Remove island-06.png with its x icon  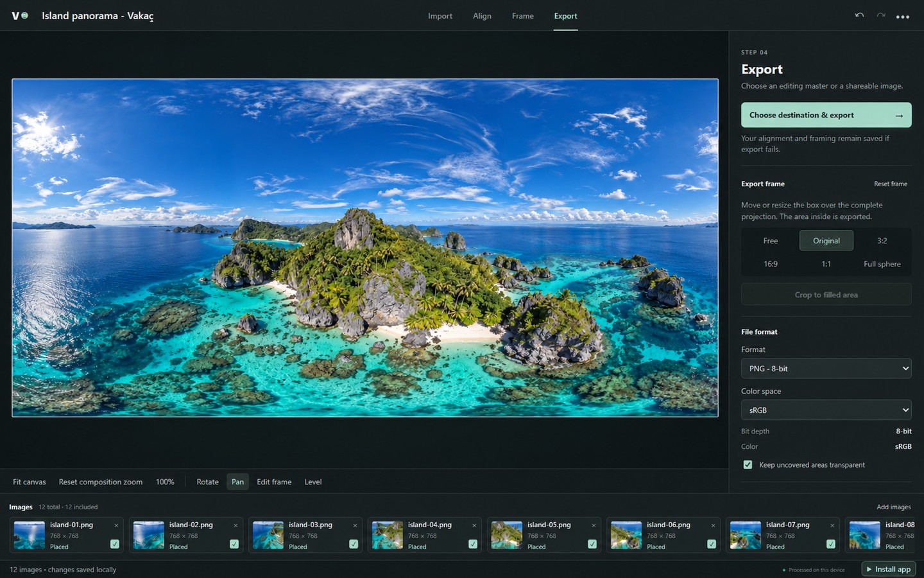click(713, 525)
